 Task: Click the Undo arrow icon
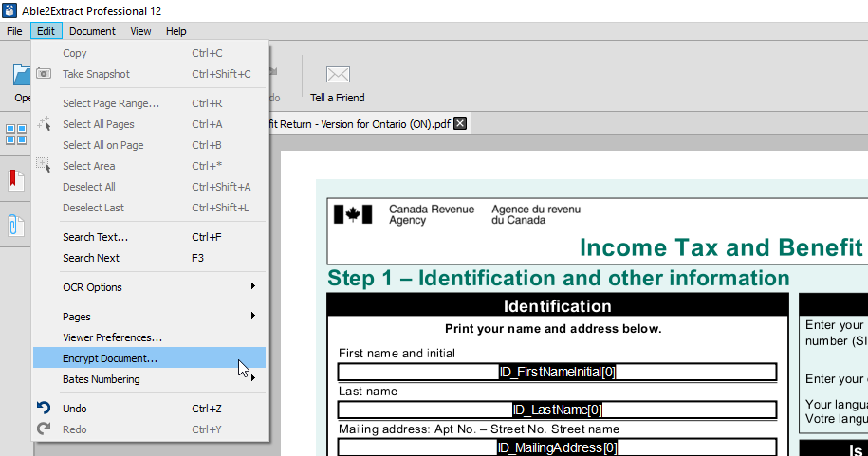44,408
